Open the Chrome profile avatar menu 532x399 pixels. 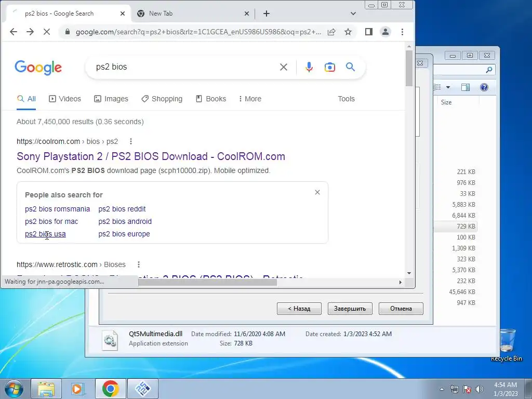385,32
